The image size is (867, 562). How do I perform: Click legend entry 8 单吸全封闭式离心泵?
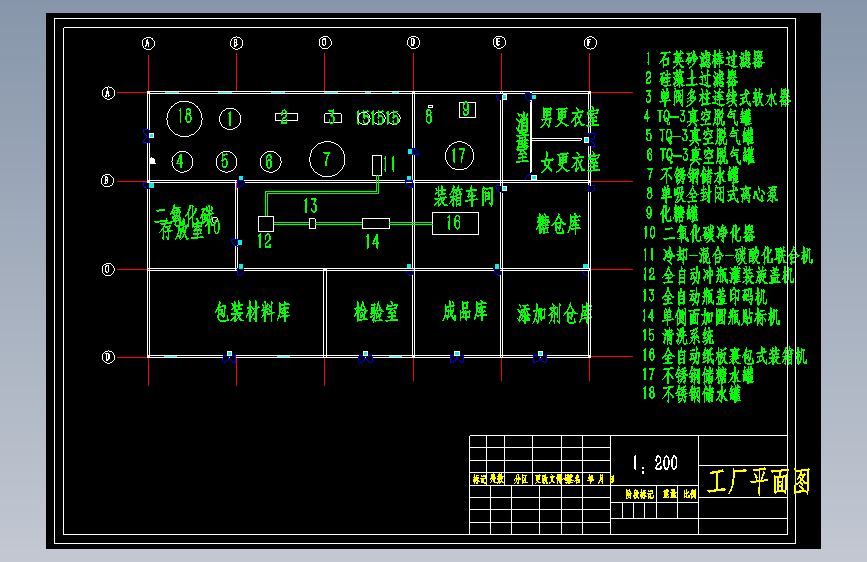[712, 194]
